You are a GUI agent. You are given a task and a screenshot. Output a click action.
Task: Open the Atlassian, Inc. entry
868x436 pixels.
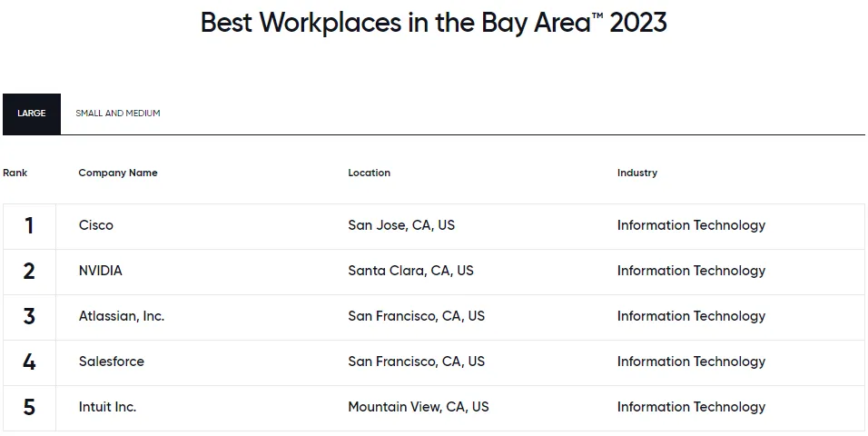tap(122, 316)
